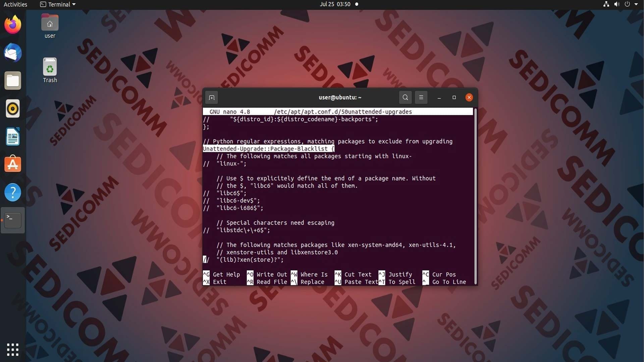Viewport: 644px width, 362px height.
Task: Click the Unattended-Upgrade::Package-Blacklist line
Action: click(x=268, y=149)
